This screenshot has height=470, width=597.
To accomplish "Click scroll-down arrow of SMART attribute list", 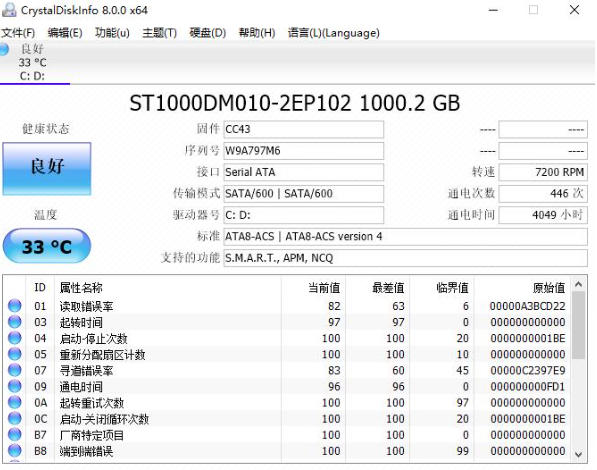I will click(578, 454).
